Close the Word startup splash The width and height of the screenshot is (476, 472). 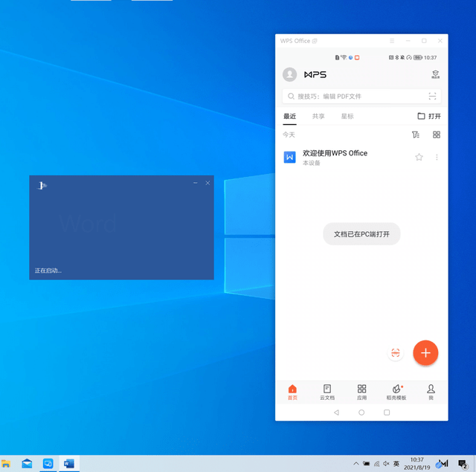click(208, 183)
